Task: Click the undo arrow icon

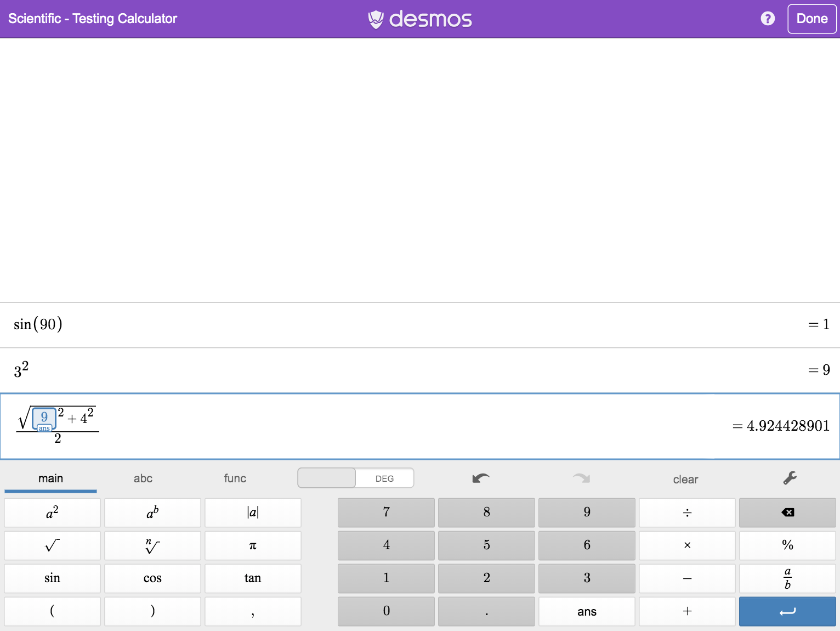Action: [x=480, y=478]
